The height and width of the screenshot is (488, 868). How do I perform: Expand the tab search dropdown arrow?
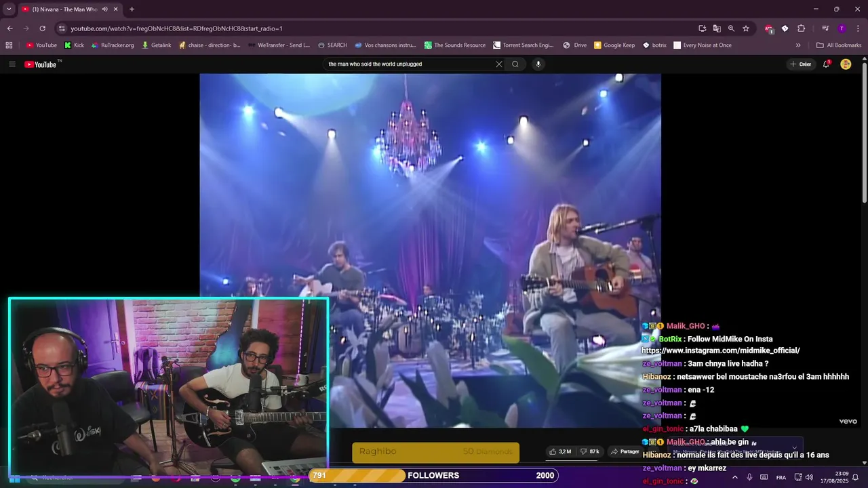[9, 9]
